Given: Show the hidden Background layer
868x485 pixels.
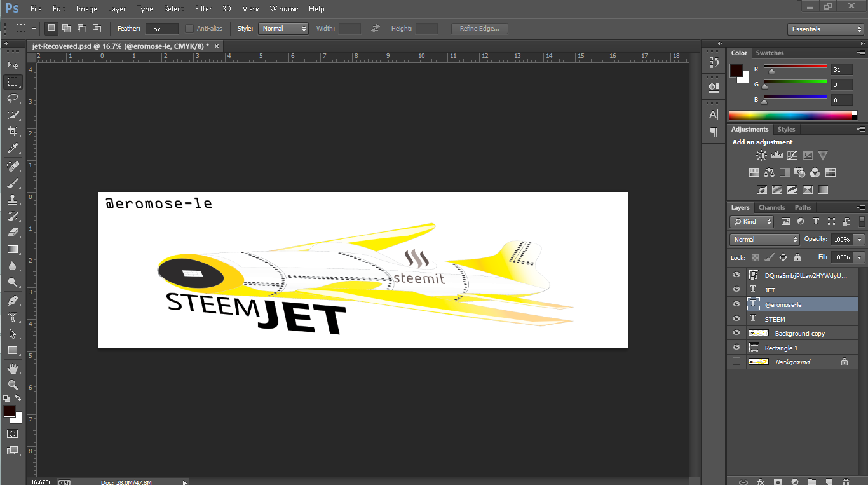Looking at the screenshot, I should point(736,362).
